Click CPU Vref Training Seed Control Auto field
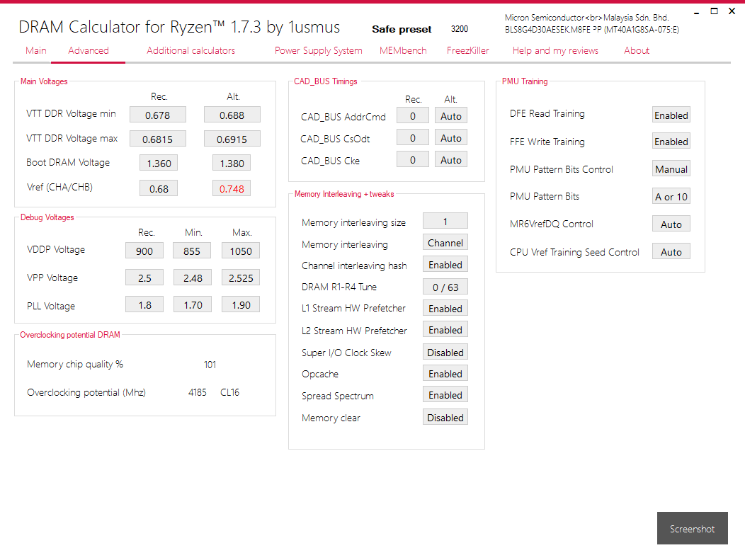Image resolution: width=745 pixels, height=560 pixels. click(x=671, y=251)
